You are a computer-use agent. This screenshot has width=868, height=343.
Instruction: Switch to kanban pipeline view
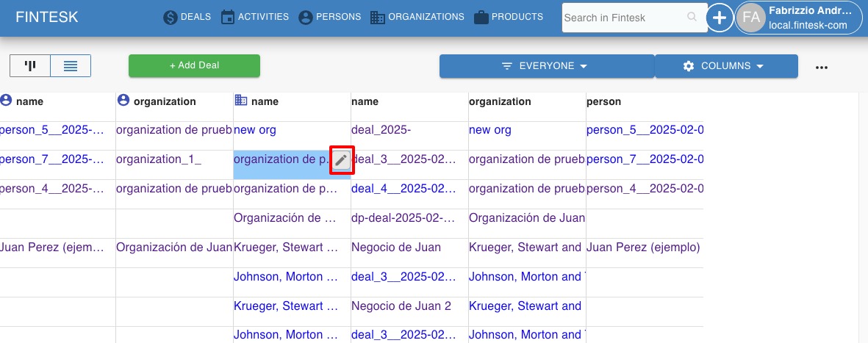pyautogui.click(x=30, y=66)
